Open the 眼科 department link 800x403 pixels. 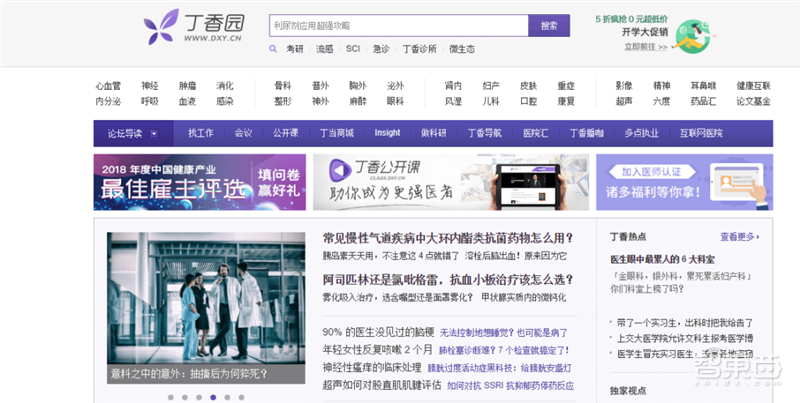point(395,101)
